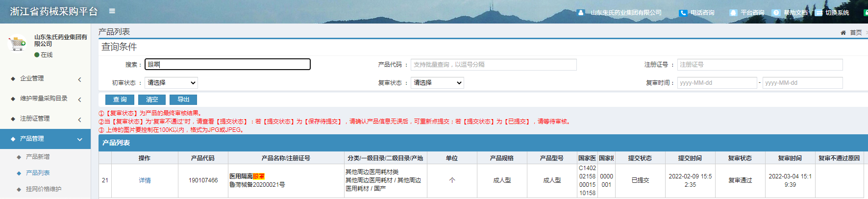Open help docs via question mark icon

776,13
